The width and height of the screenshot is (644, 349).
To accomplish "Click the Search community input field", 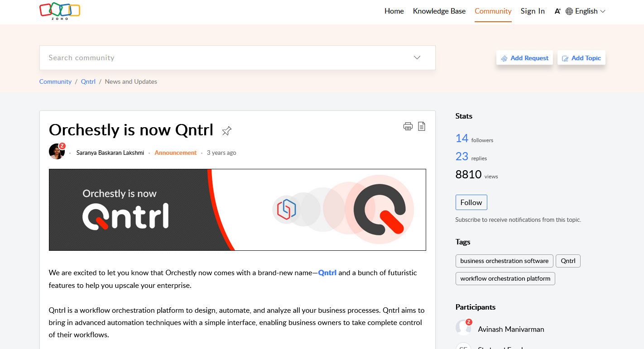I will click(226, 57).
